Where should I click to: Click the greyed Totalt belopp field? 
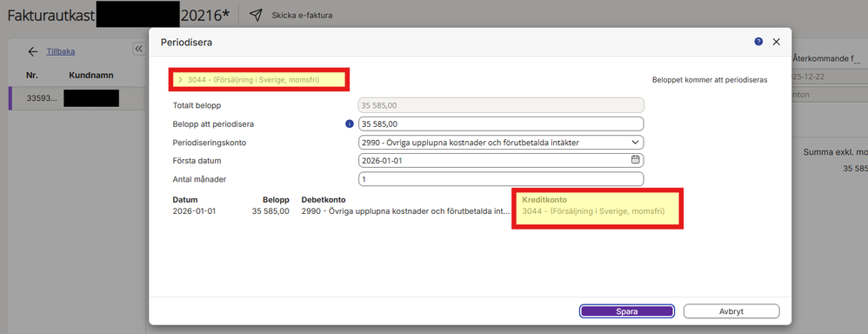pyautogui.click(x=501, y=105)
